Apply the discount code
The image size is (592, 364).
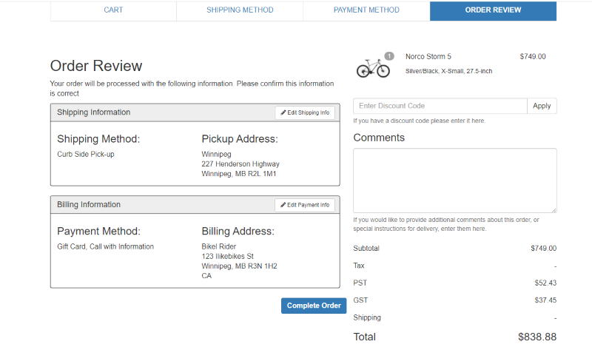(542, 106)
